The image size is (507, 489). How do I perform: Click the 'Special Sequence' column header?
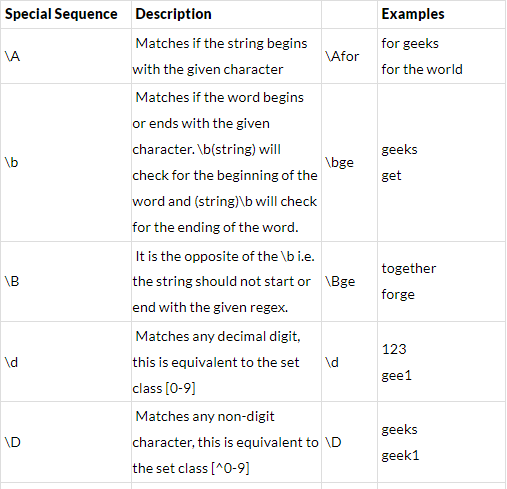(61, 14)
